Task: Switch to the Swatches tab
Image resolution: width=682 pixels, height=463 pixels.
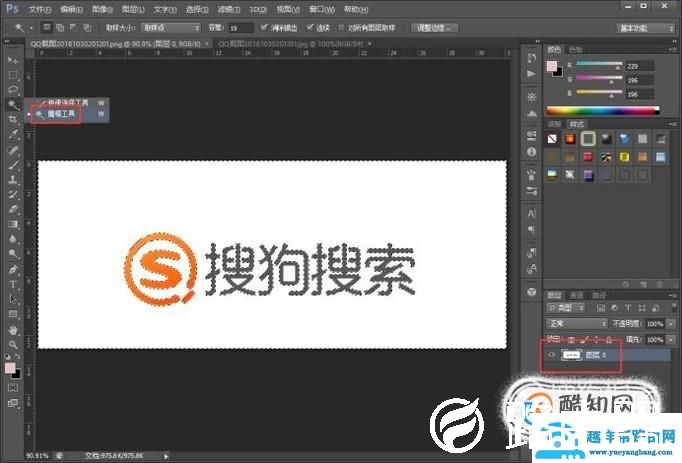Action: pyautogui.click(x=576, y=50)
